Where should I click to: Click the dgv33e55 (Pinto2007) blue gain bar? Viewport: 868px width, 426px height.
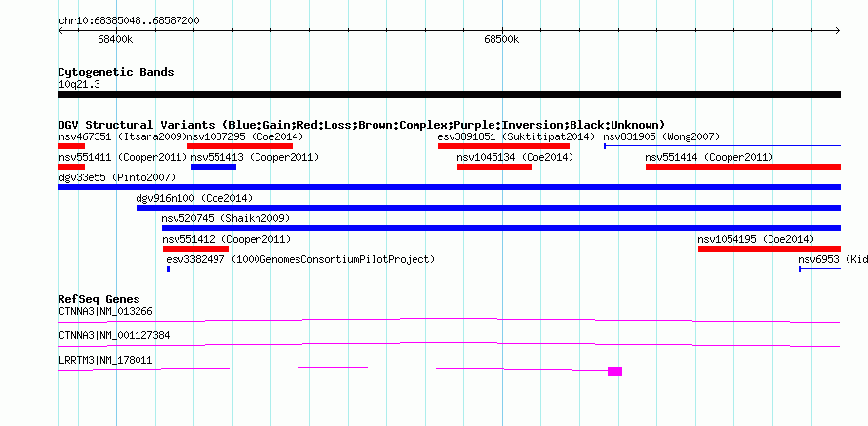[x=449, y=187]
